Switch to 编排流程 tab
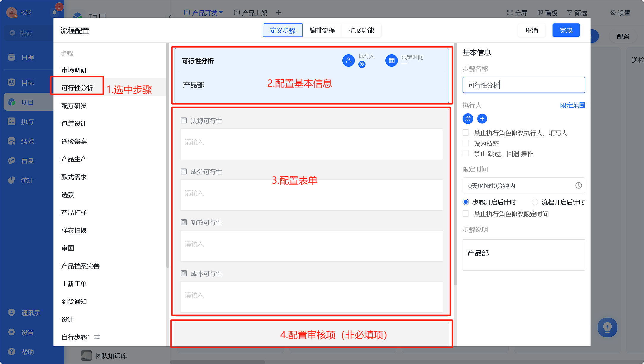This screenshot has width=644, height=364. click(x=322, y=30)
